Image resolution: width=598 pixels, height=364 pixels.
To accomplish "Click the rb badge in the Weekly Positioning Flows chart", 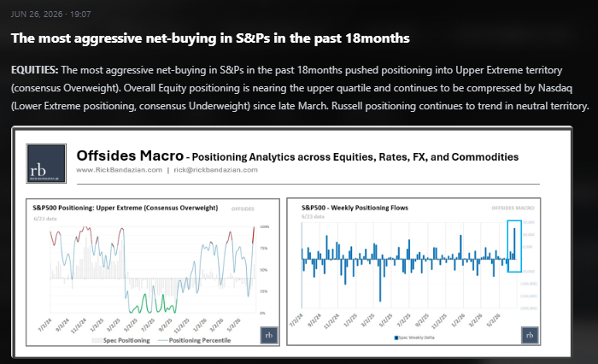I will coord(530,335).
